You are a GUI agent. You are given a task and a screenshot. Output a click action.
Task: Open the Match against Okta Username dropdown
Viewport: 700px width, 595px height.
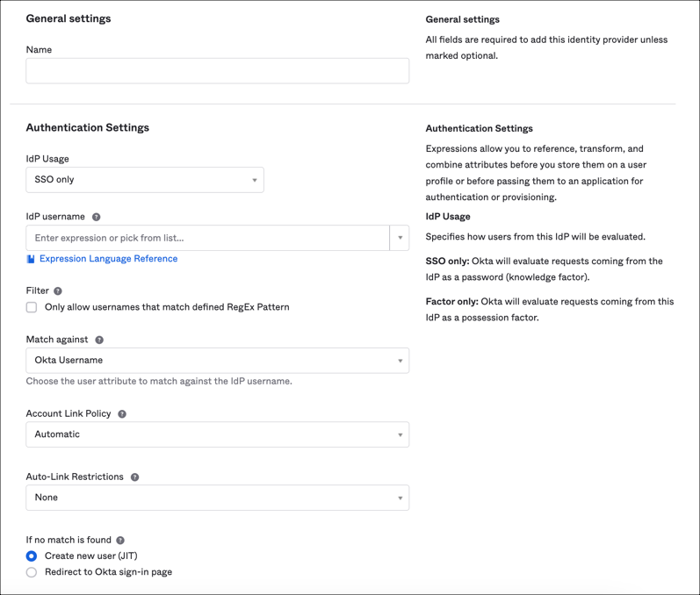(x=217, y=361)
